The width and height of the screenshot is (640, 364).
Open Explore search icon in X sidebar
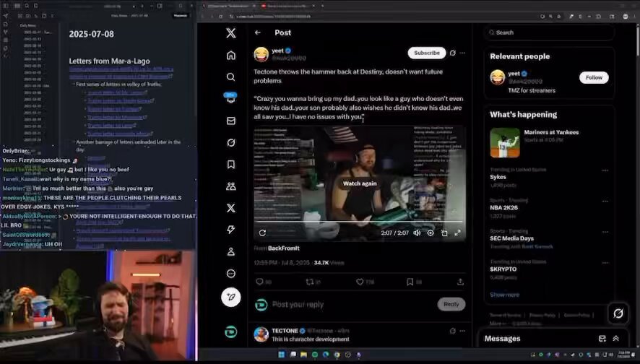(x=231, y=77)
